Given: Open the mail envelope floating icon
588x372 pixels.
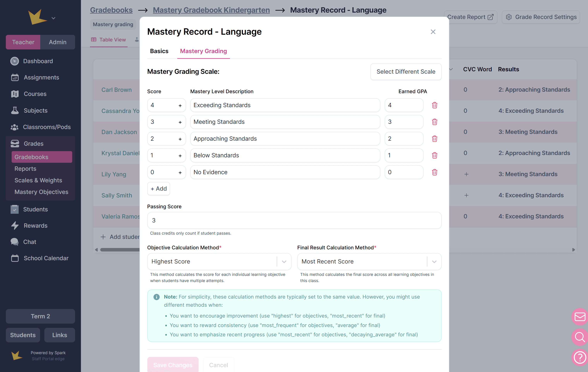Looking at the screenshot, I should coord(580,317).
